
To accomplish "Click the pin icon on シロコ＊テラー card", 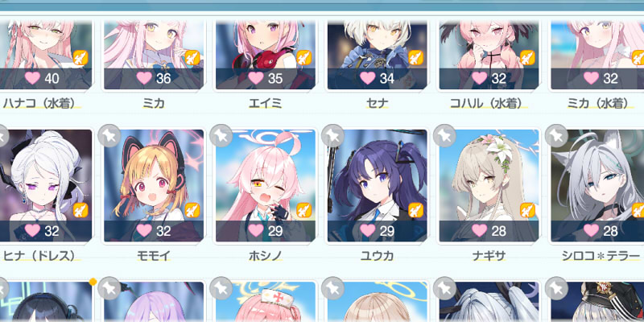I will pos(556,135).
